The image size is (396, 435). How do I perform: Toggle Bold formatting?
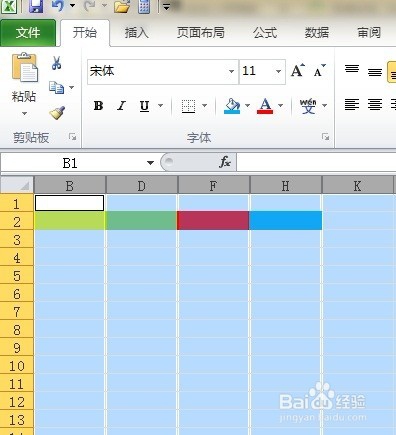tap(98, 106)
